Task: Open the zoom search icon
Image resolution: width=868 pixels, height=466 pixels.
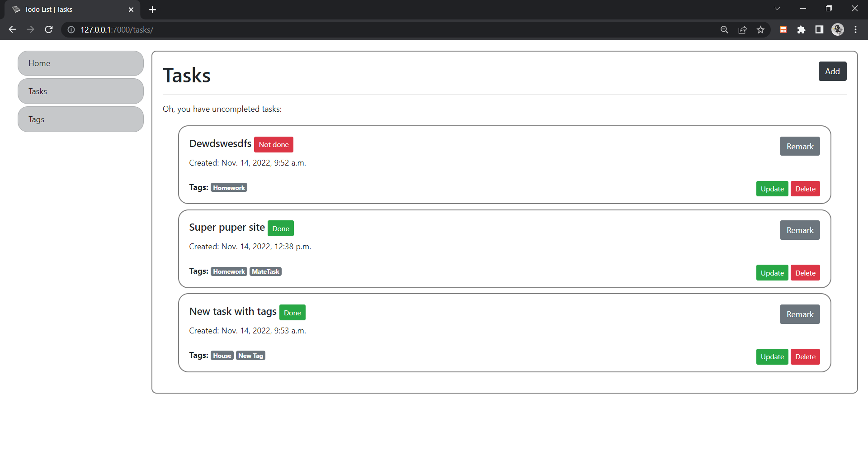Action: point(724,29)
